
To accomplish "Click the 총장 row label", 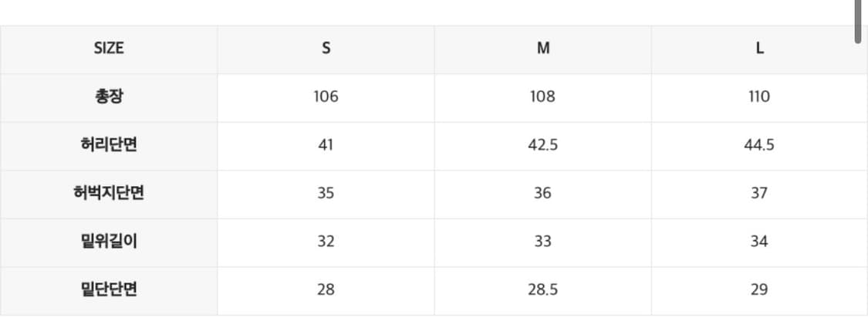I will click(x=109, y=96).
